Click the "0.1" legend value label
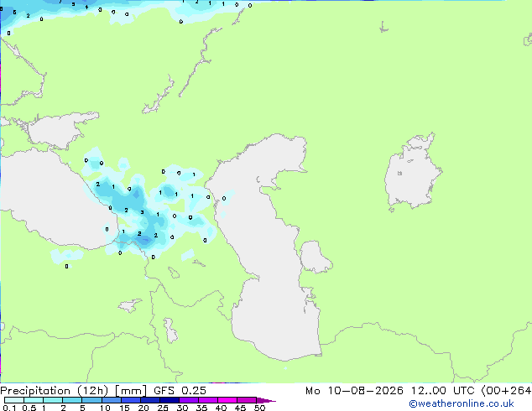The image size is (532, 411). pyautogui.click(x=9, y=408)
